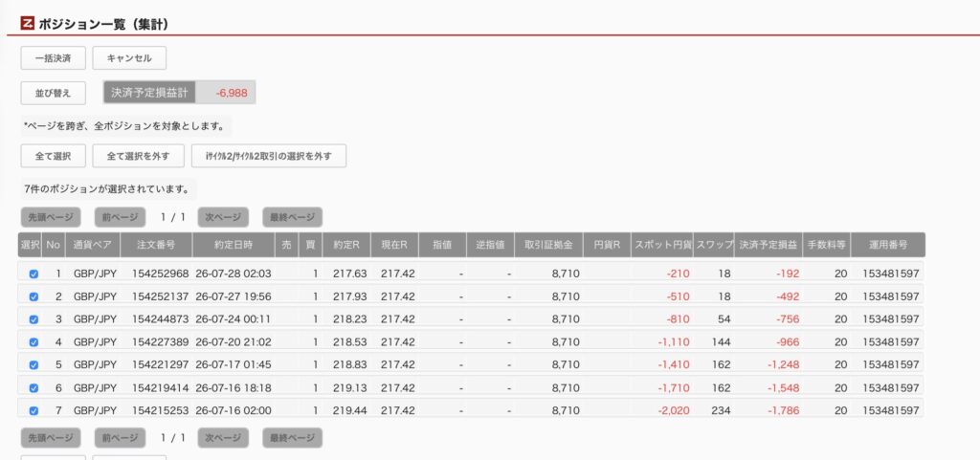This screenshot has width=980, height=460.
Task: Click 全て選択 to select all positions
Action: click(x=54, y=156)
